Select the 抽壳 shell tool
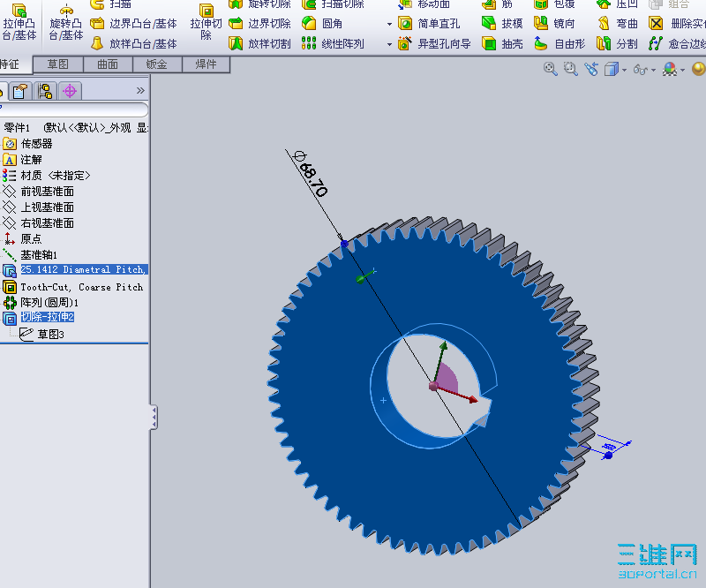Screen dimensions: 706x588 click(x=502, y=44)
